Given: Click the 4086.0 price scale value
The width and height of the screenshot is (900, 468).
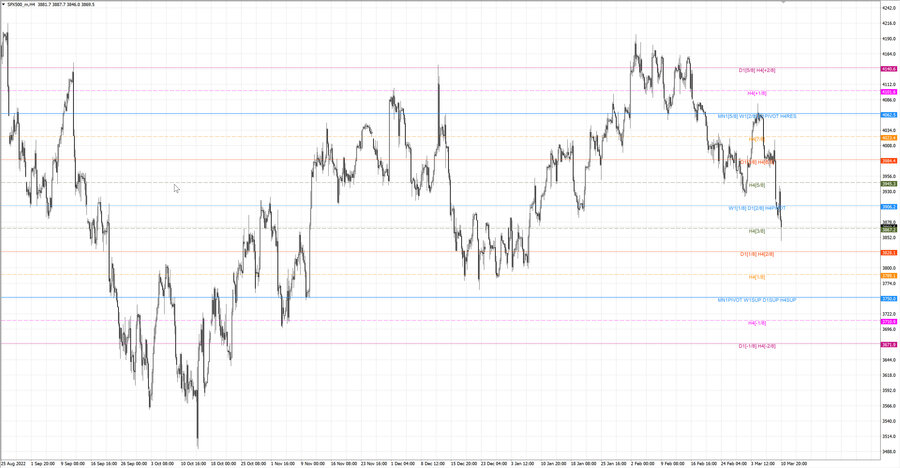Looking at the screenshot, I should (889, 100).
